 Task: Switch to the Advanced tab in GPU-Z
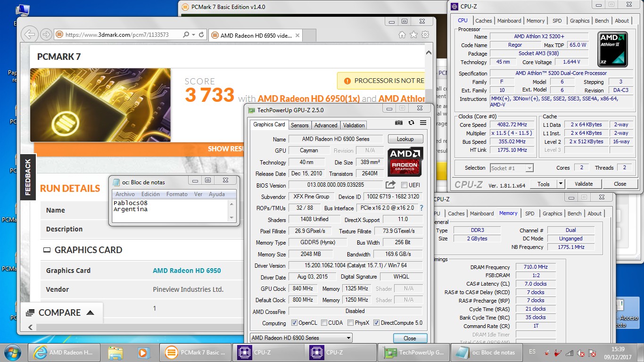(326, 125)
